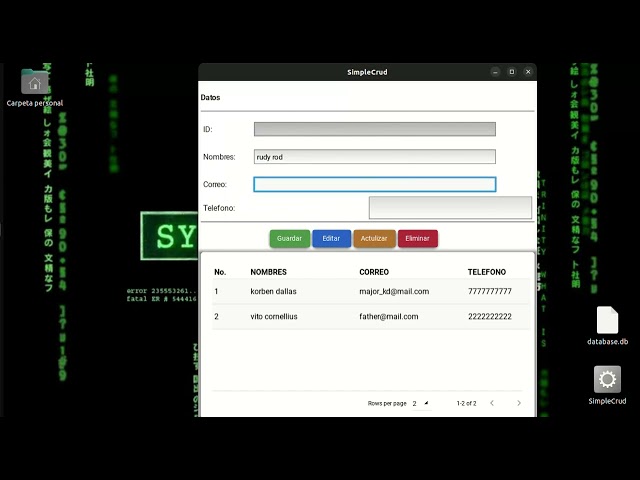The height and width of the screenshot is (480, 640).
Task: Select the database.db file icon
Action: tap(607, 325)
